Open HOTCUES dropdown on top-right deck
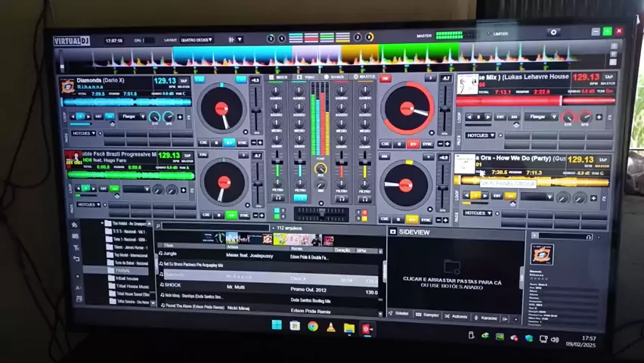Viewport: 644px width, 363px height. [x=481, y=135]
